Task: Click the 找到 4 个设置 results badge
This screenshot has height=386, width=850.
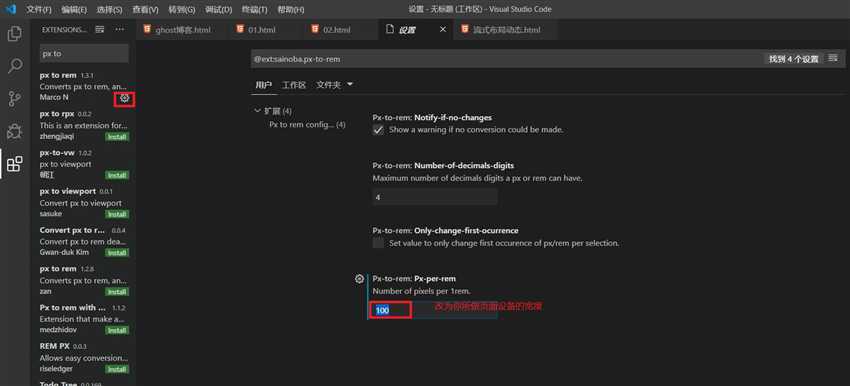Action: pyautogui.click(x=794, y=59)
